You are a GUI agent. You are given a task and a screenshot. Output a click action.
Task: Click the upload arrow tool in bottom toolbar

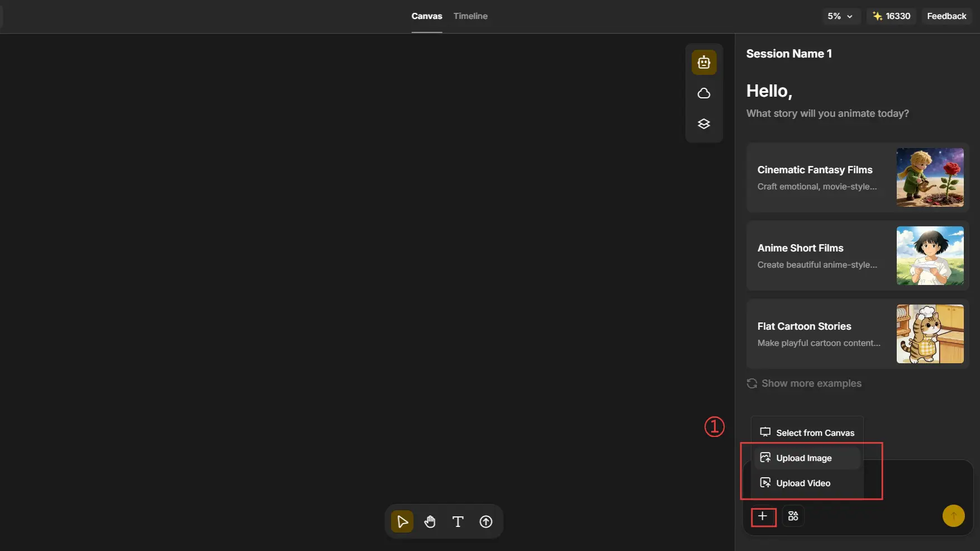[x=486, y=521]
